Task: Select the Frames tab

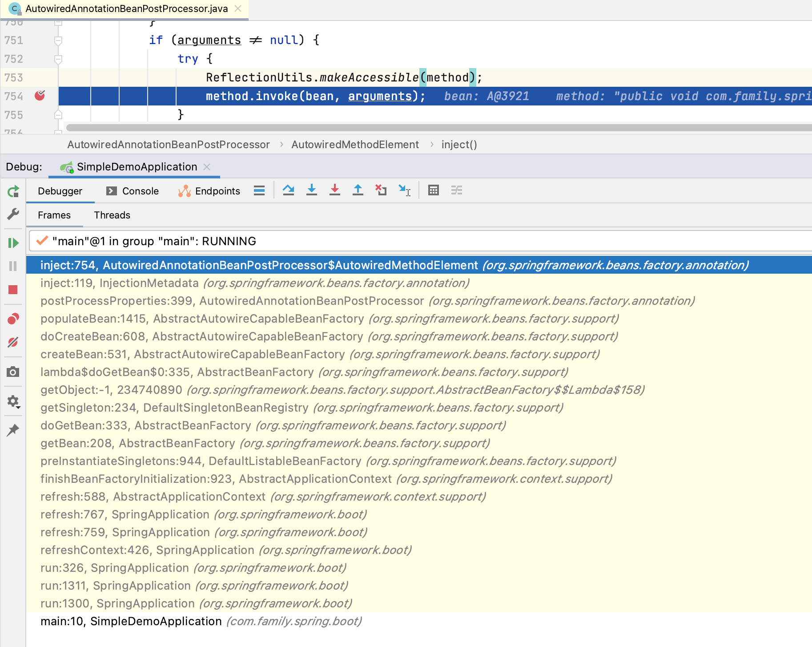Action: point(54,215)
